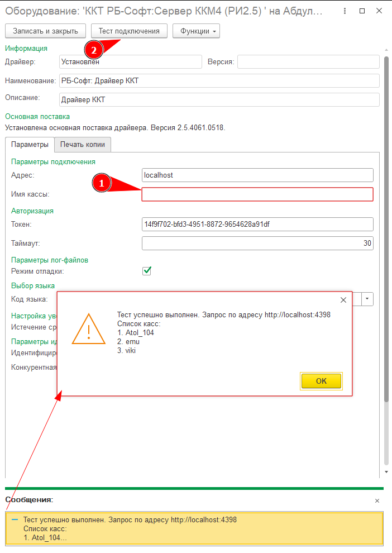Open the Функции dropdown menu

196,31
